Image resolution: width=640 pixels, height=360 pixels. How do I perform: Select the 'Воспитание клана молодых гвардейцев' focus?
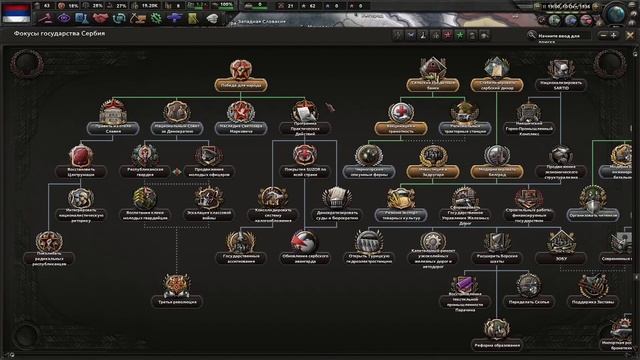(x=145, y=205)
